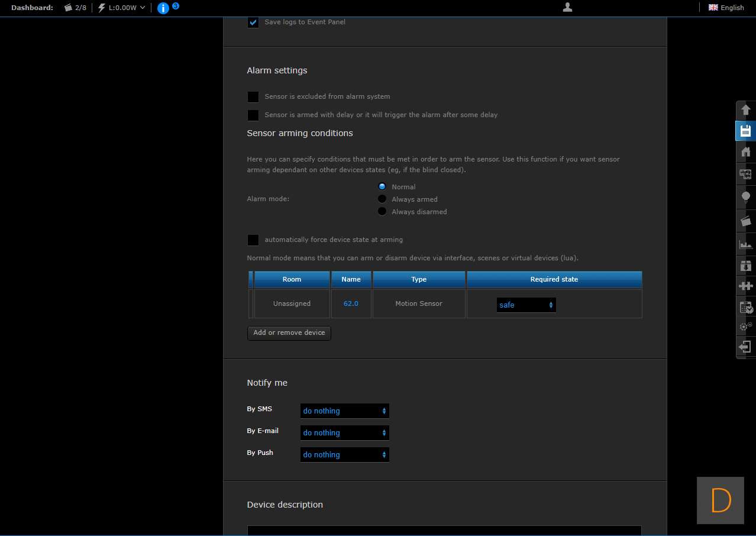Enable 'Sensor is excluded from alarm system'
Screen dimensions: 756x536
253,97
